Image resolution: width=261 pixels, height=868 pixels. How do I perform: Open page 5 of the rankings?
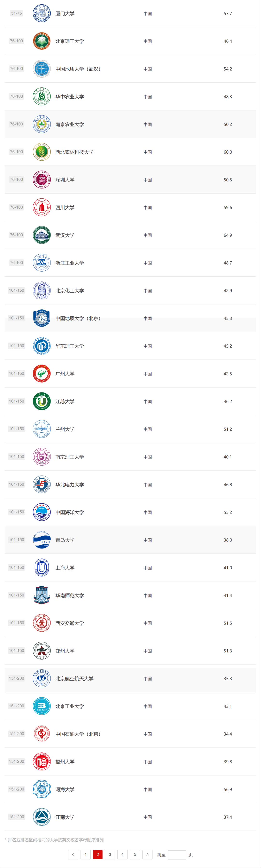(x=135, y=854)
